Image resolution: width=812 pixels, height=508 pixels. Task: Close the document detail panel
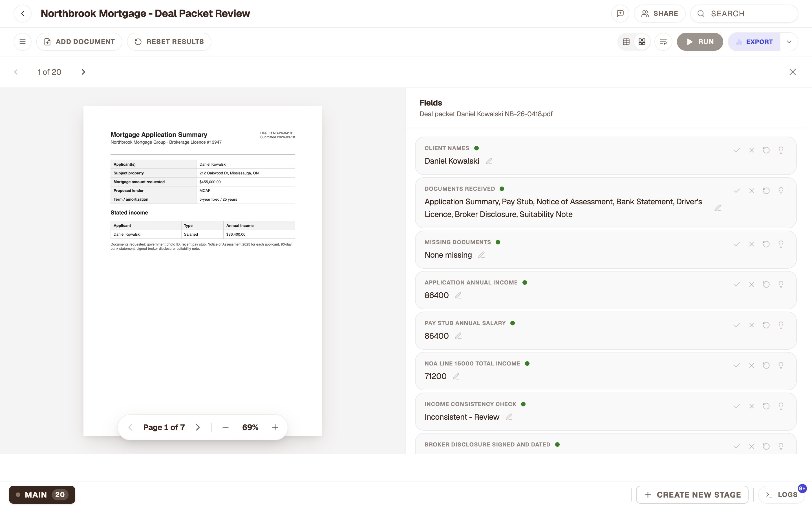click(x=793, y=72)
